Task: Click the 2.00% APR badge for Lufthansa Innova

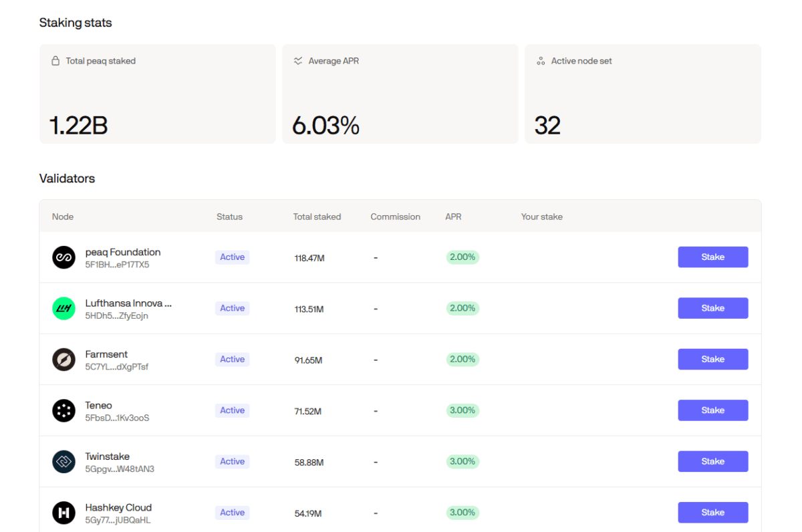Action: coord(462,308)
